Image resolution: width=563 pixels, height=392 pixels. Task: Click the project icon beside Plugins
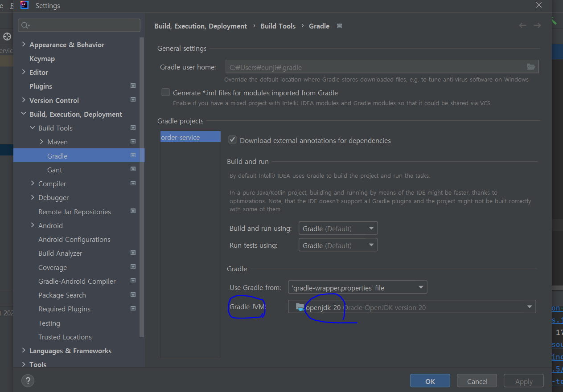coord(133,86)
